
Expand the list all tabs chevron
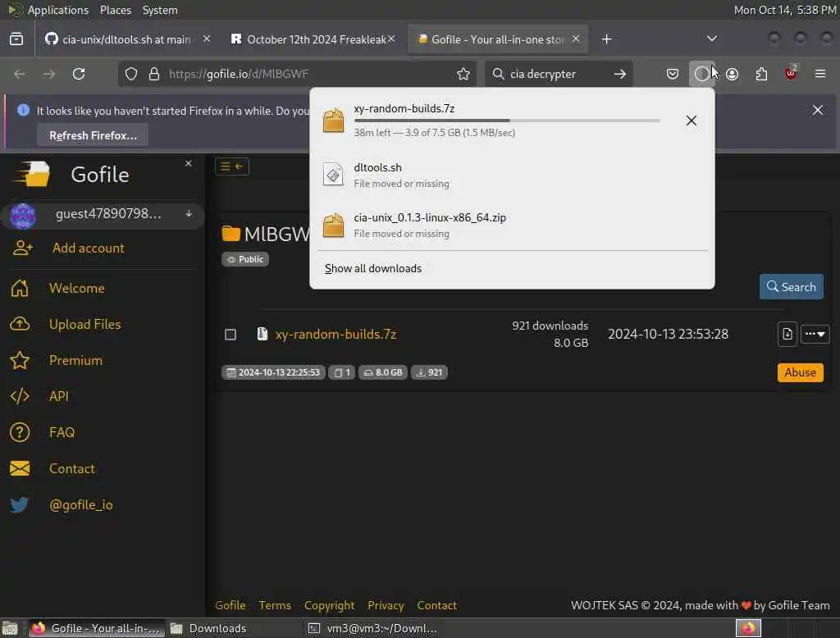[x=711, y=39]
